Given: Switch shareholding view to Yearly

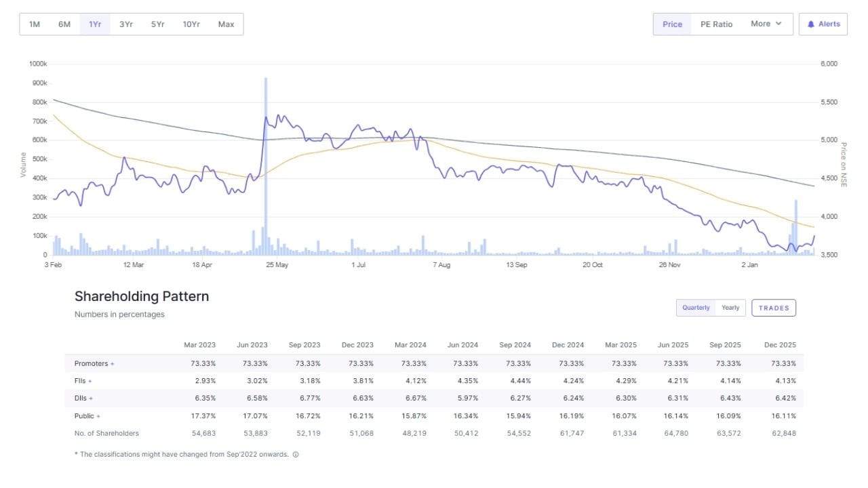Looking at the screenshot, I should [x=730, y=308].
